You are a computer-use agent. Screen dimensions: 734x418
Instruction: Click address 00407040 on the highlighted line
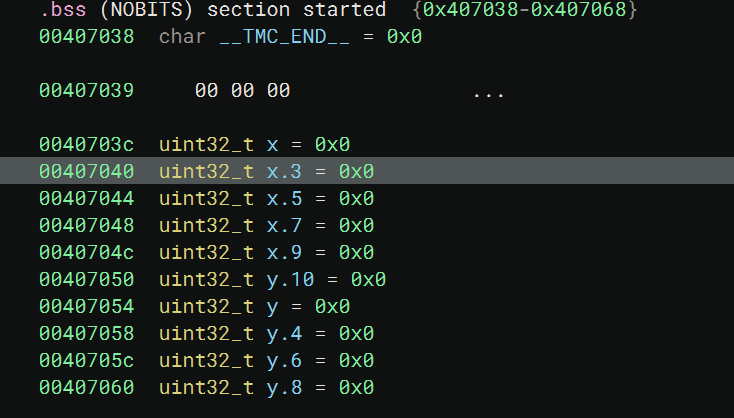click(x=86, y=172)
